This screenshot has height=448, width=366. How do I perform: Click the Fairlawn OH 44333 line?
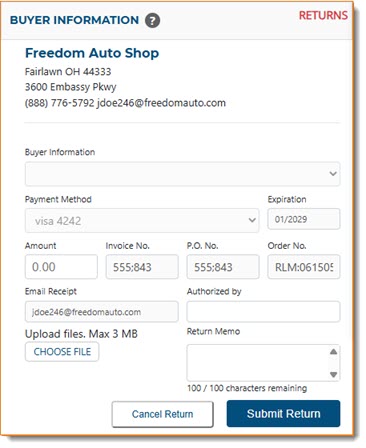pos(68,72)
